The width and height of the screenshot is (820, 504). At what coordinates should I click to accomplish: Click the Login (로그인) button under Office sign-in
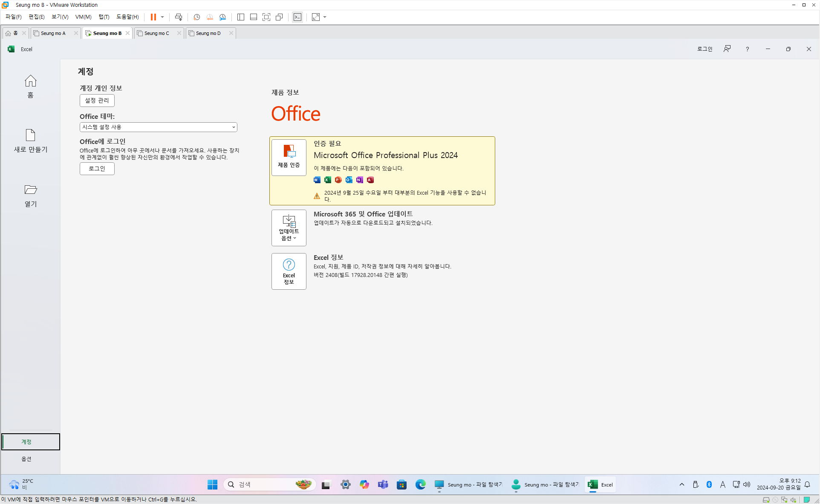pos(97,169)
